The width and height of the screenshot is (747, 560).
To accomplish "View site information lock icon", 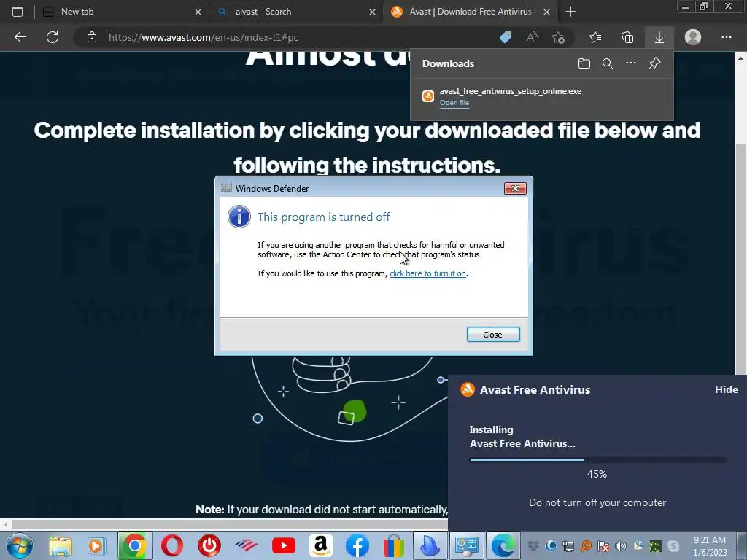I will pos(92,37).
